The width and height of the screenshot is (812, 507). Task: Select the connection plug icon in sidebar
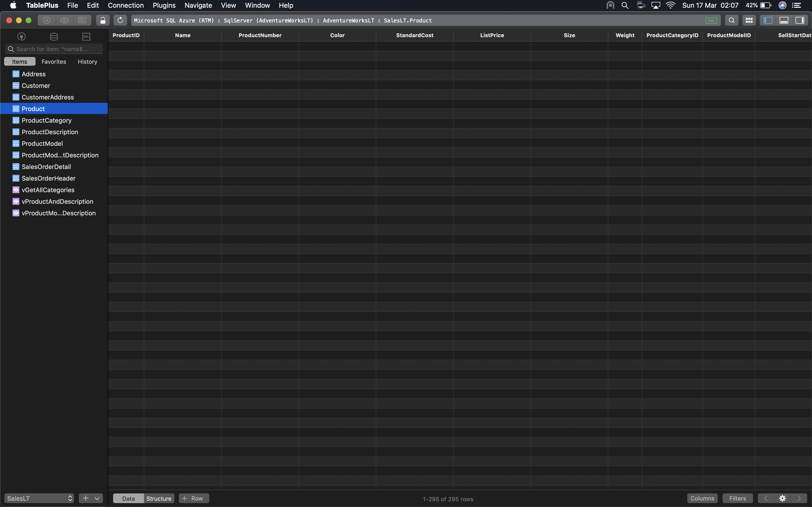(x=21, y=36)
